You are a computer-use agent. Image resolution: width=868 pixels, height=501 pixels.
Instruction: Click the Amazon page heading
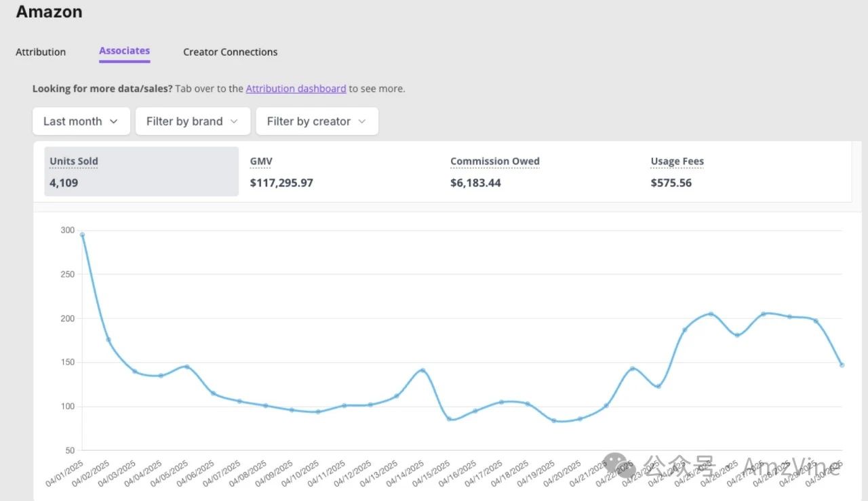coord(50,12)
